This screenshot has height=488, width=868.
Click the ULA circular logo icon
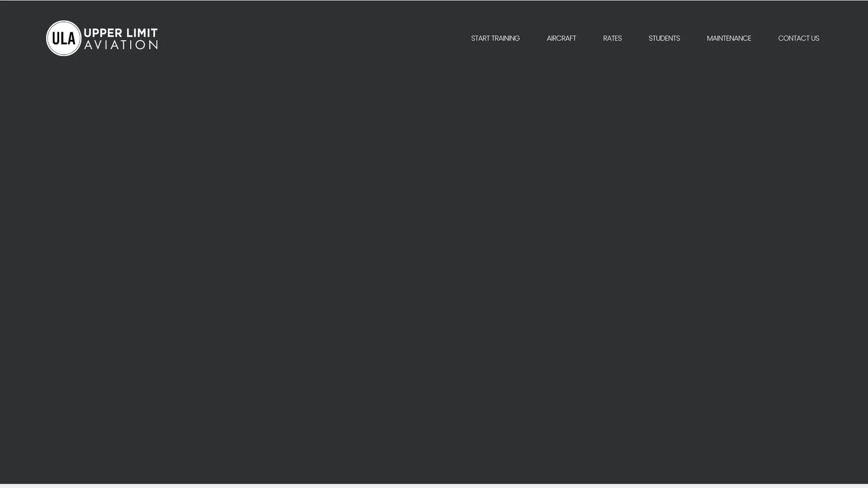click(64, 38)
